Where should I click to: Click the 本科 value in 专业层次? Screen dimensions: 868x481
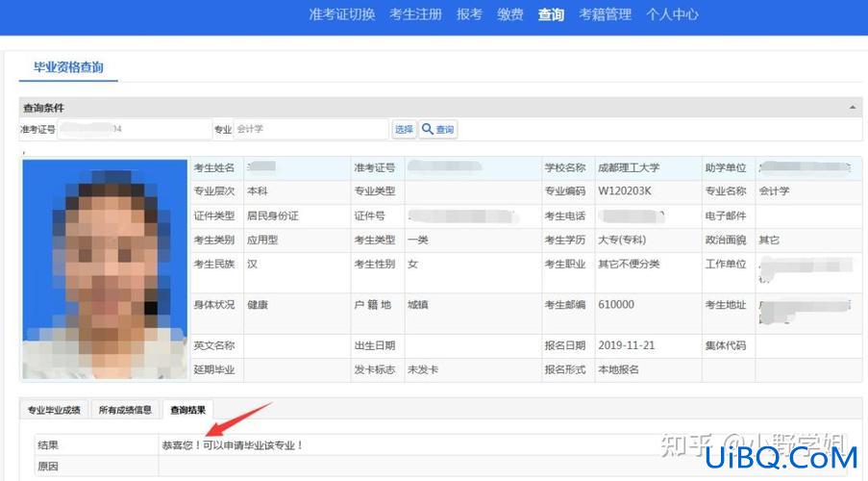tap(258, 191)
